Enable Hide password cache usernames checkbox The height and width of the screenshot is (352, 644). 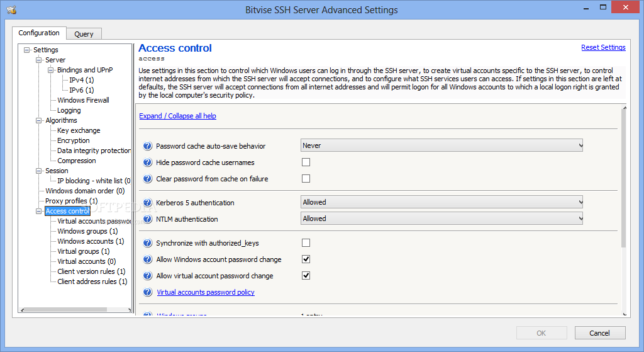(x=306, y=162)
